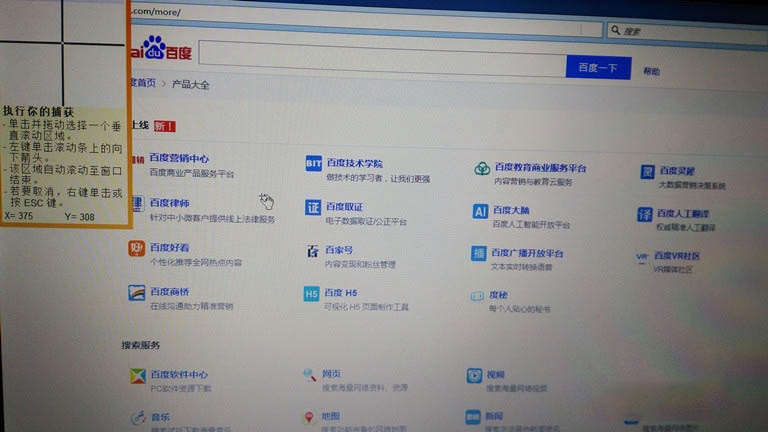Screen dimensions: 768x432
Task: Open the 百度商桥 link
Action: (169, 292)
